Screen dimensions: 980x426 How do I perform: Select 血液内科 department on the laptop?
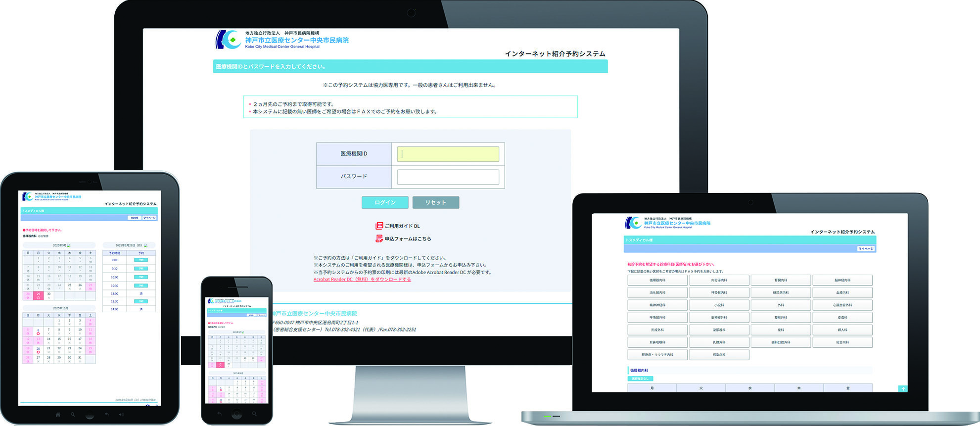tap(842, 292)
